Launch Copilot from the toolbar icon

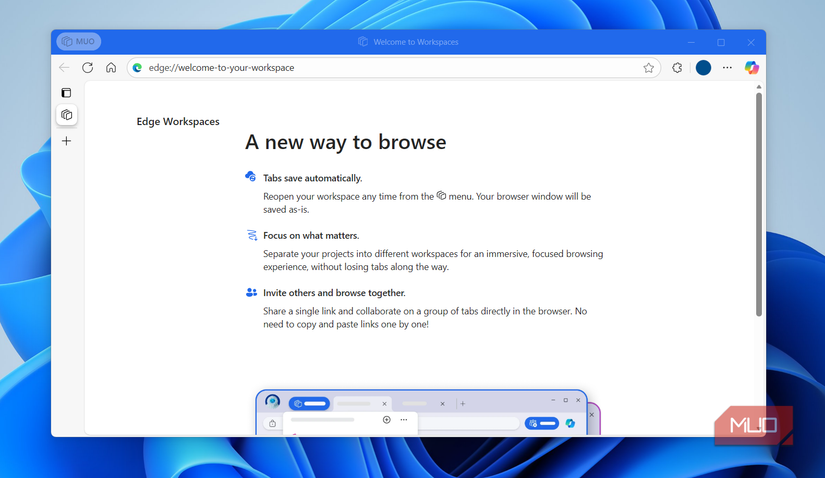[751, 67]
